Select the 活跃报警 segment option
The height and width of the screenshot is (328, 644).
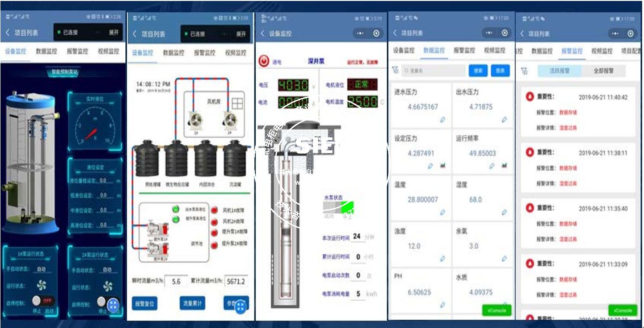point(559,71)
